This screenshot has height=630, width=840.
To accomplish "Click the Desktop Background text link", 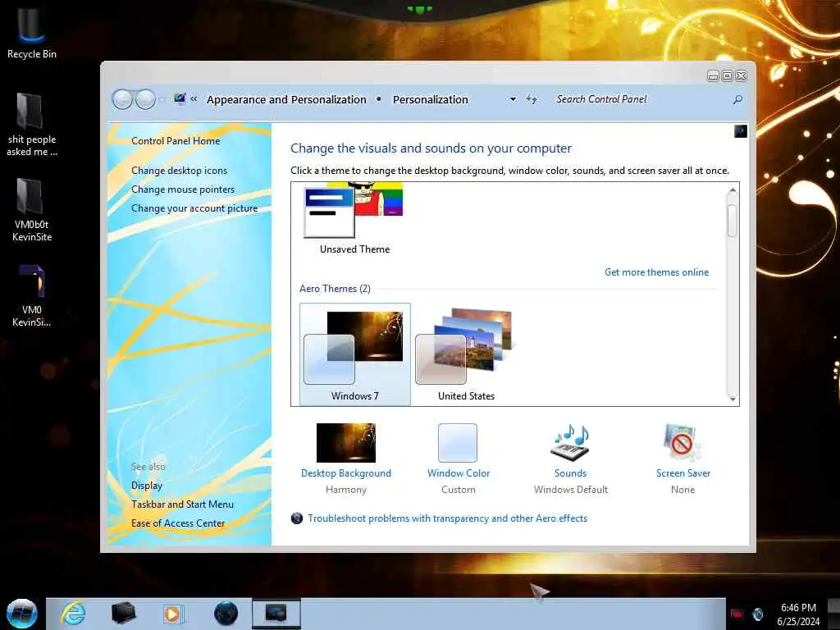I will point(346,473).
